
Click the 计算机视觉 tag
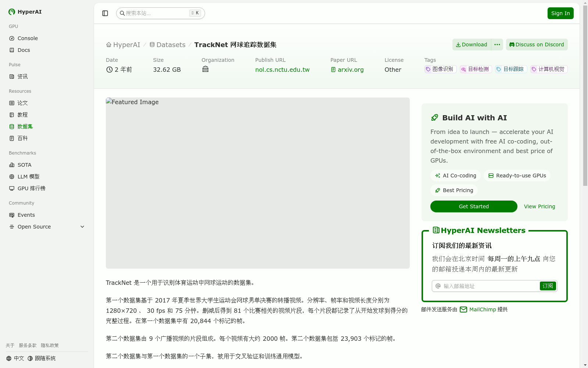(549, 69)
